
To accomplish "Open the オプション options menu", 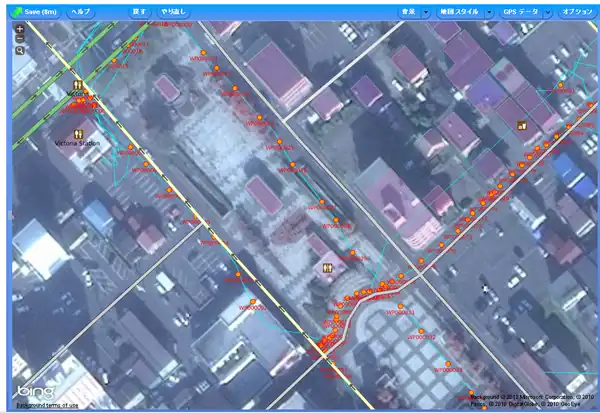I will 577,10.
